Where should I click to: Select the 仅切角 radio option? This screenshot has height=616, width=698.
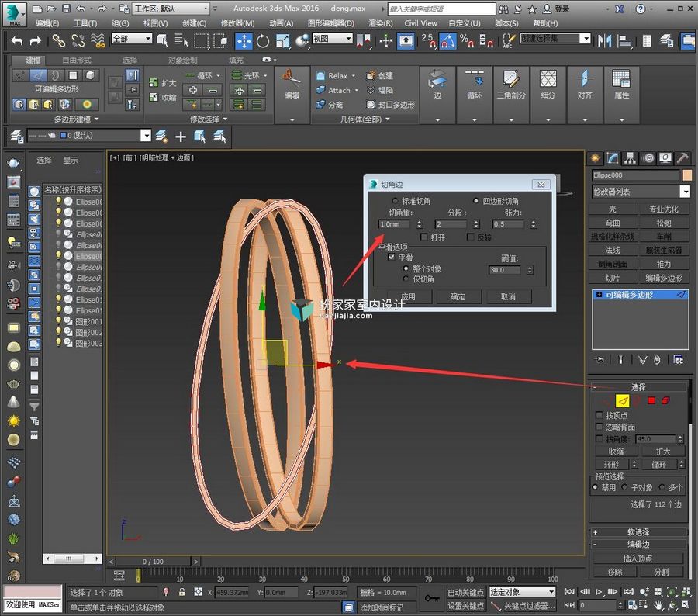click(406, 279)
